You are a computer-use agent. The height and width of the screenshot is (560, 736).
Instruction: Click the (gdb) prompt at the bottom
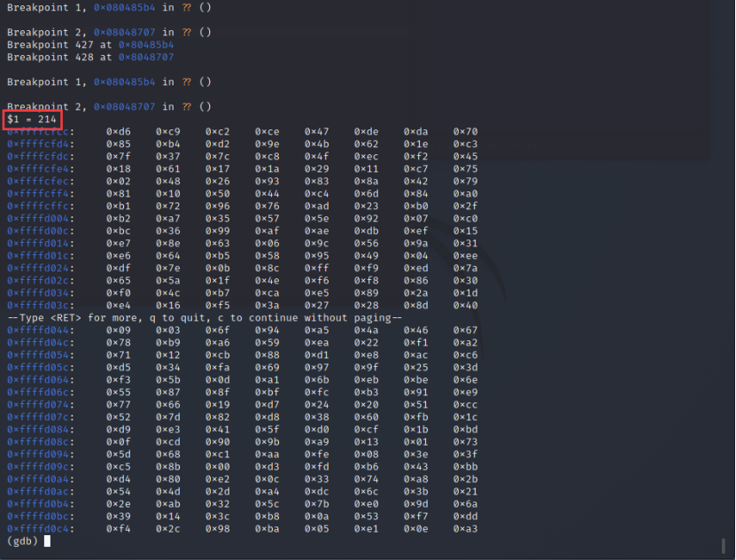pos(21,541)
